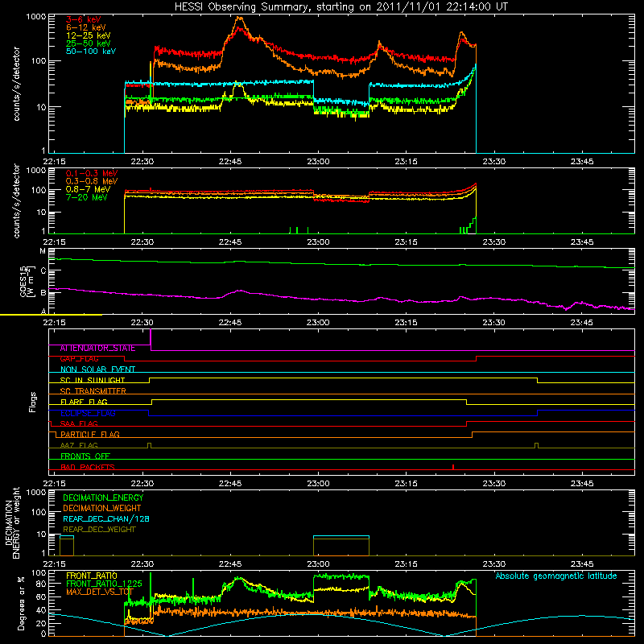Click the GOES15 W m-2 axis label
This screenshot has height=644, width=644.
click(x=27, y=281)
